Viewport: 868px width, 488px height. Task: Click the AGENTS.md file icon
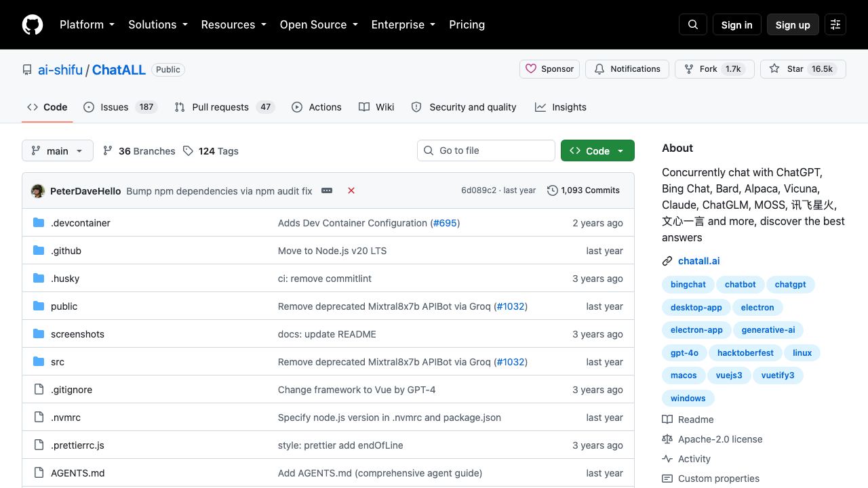point(39,473)
